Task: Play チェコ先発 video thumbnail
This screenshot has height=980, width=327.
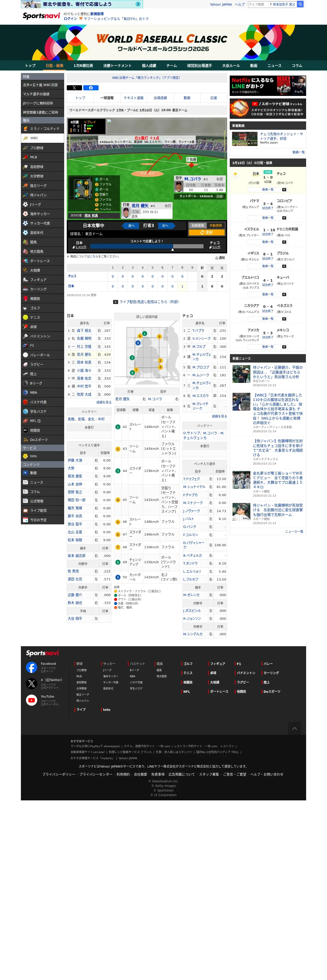Action: click(x=245, y=139)
